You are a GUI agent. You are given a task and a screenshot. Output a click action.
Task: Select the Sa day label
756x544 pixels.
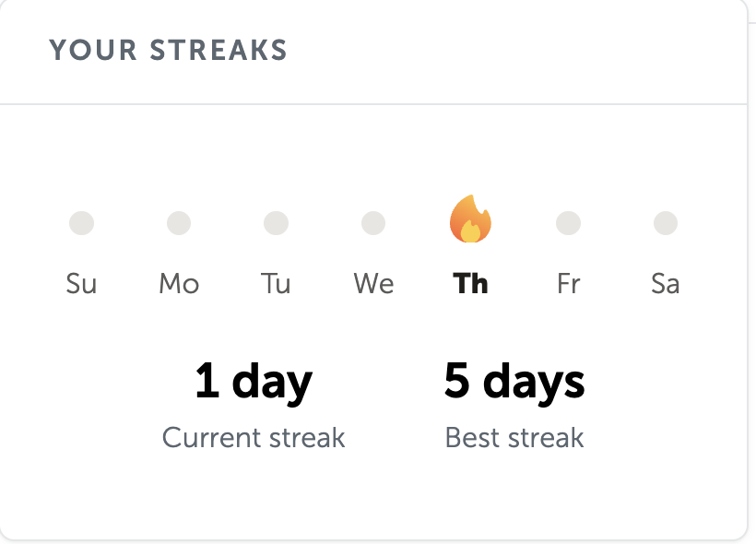point(666,283)
